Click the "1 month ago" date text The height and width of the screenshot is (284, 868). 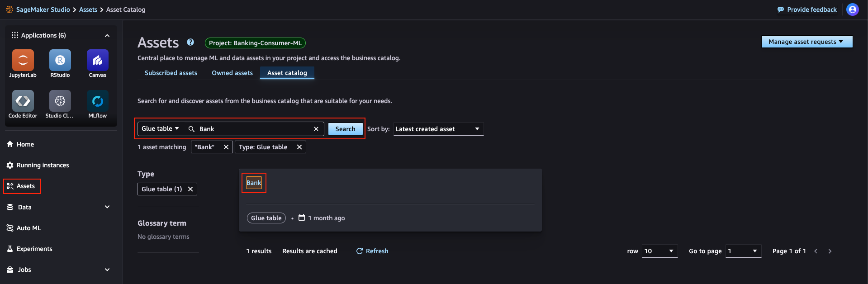tap(327, 218)
